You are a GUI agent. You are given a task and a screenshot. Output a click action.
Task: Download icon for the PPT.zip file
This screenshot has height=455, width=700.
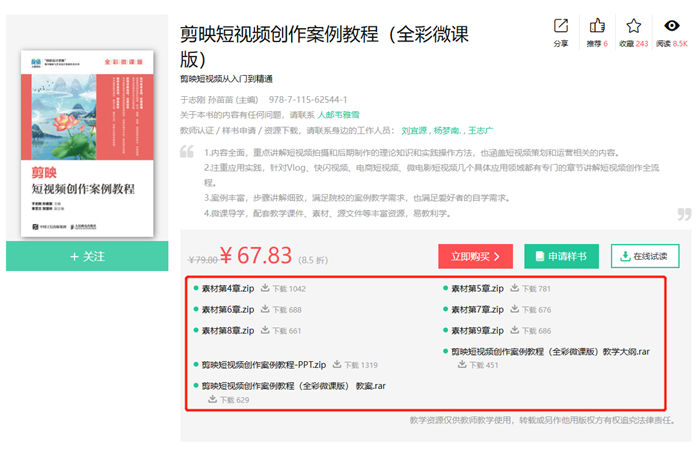[337, 364]
